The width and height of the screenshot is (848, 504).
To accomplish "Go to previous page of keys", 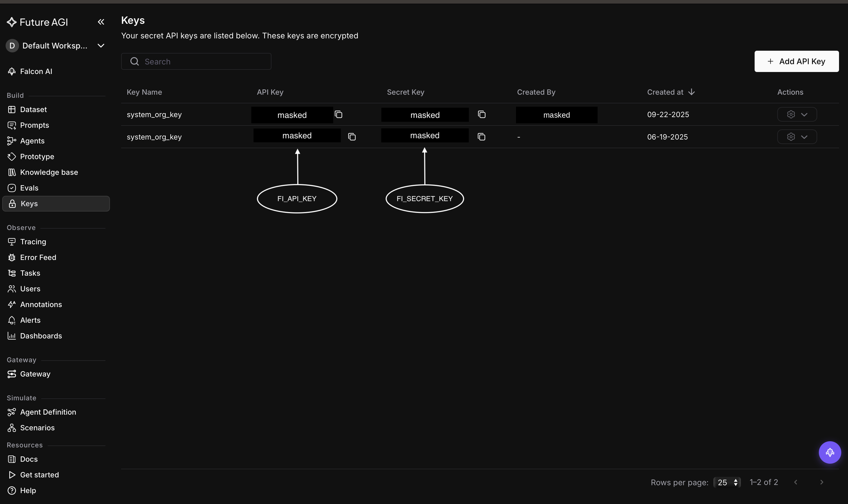I will (x=796, y=482).
